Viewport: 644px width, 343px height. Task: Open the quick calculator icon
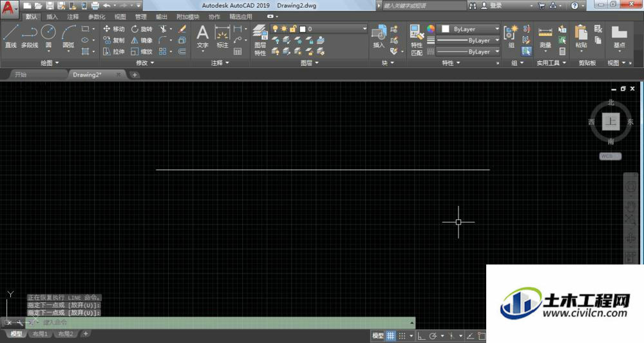(x=562, y=51)
